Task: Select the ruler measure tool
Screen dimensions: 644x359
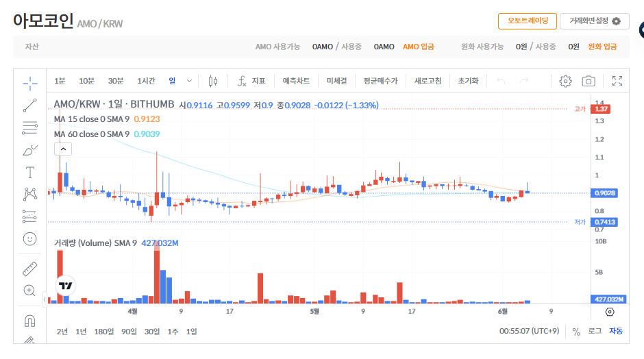Action: click(x=29, y=269)
